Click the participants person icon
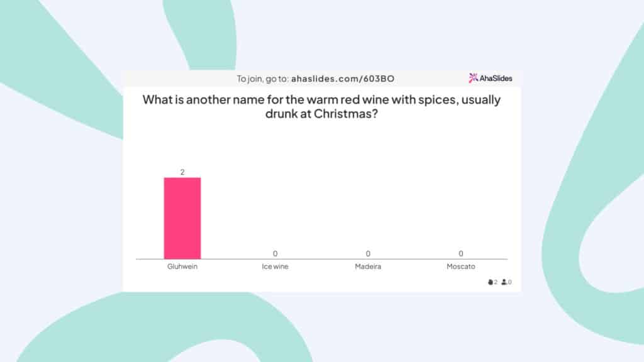The height and width of the screenshot is (362, 644). point(504,282)
